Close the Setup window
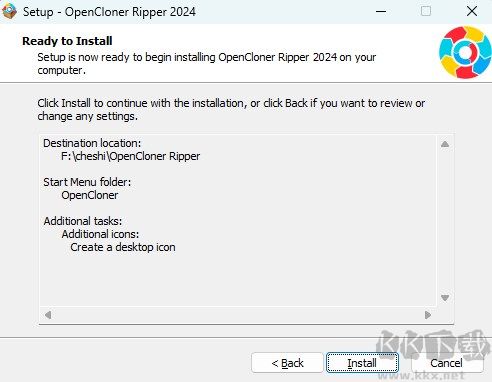Viewport: 492px width, 382px height. pos(472,11)
